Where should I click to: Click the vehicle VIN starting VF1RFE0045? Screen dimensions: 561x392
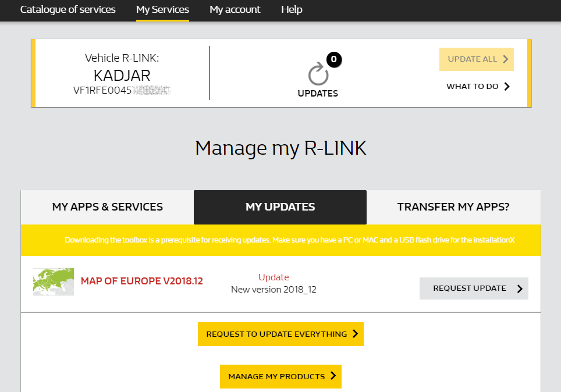coord(122,90)
